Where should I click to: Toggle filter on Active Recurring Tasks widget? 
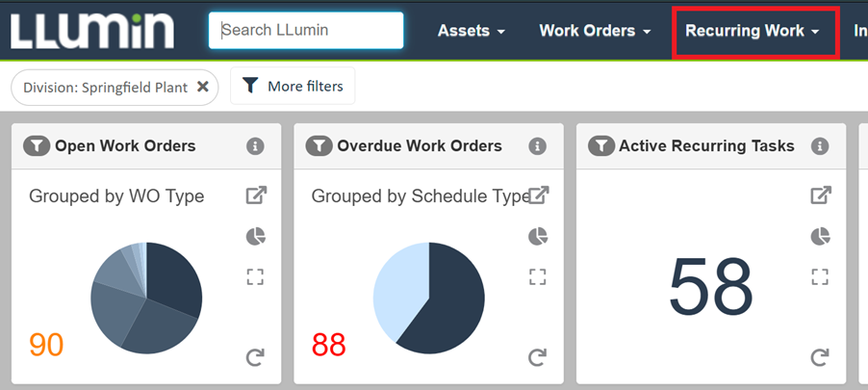coord(601,146)
